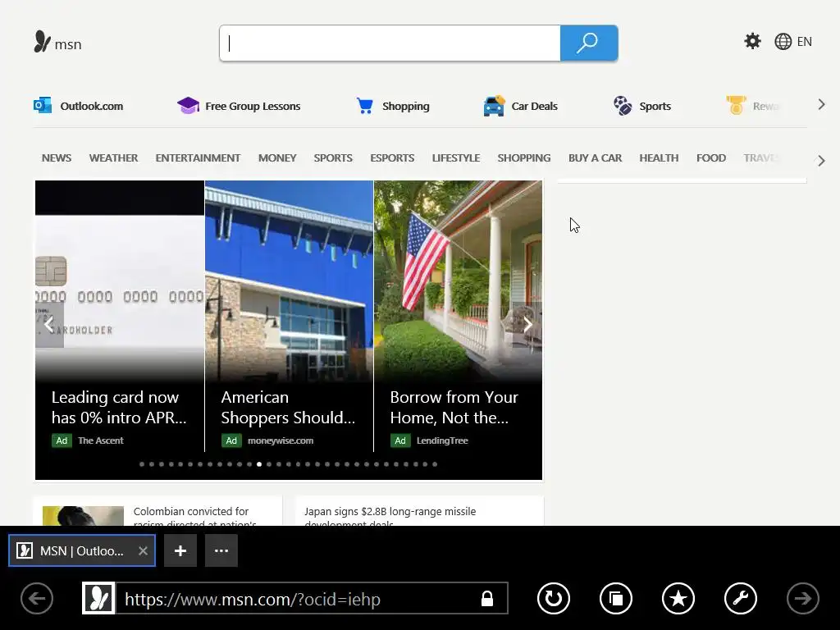Click the EN language label

click(x=804, y=42)
